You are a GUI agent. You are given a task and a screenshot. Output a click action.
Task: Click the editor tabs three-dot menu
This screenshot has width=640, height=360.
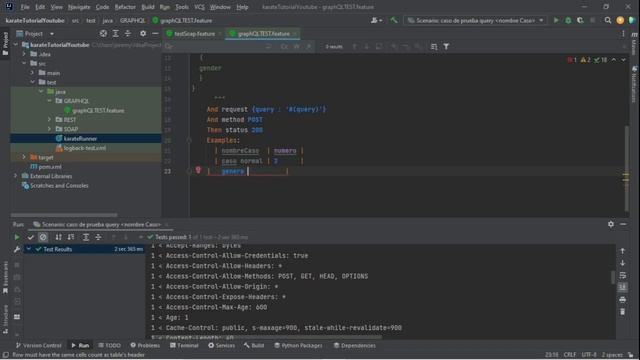(x=623, y=33)
